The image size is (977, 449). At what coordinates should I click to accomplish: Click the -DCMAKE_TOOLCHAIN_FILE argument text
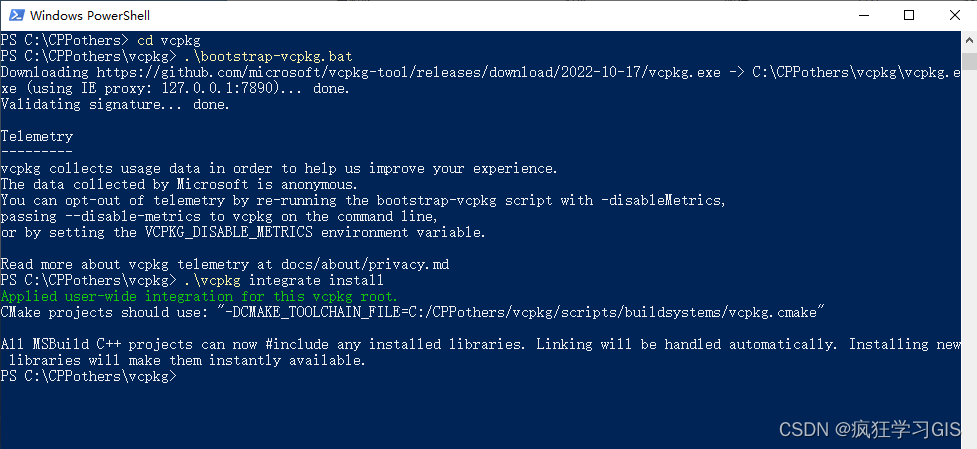coord(522,313)
